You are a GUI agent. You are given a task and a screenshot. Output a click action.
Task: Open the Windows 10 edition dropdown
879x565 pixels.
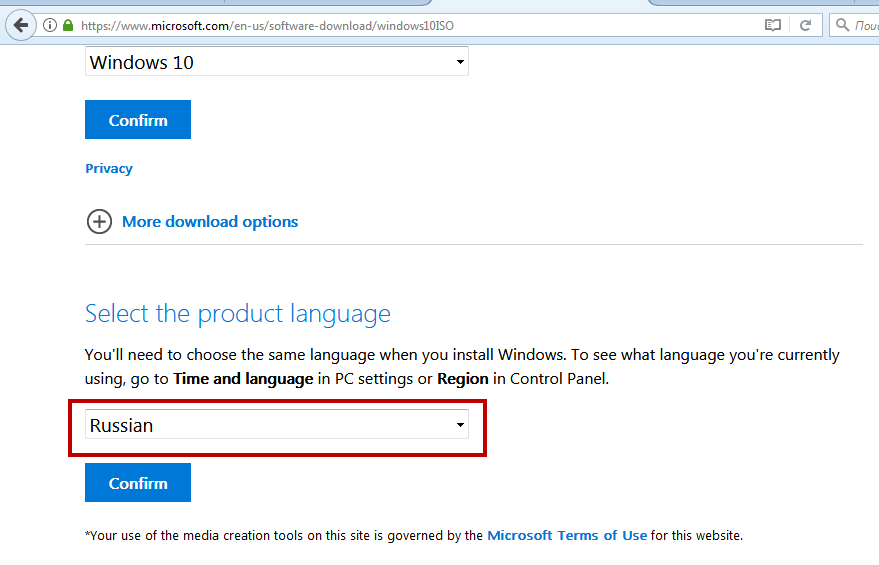276,62
